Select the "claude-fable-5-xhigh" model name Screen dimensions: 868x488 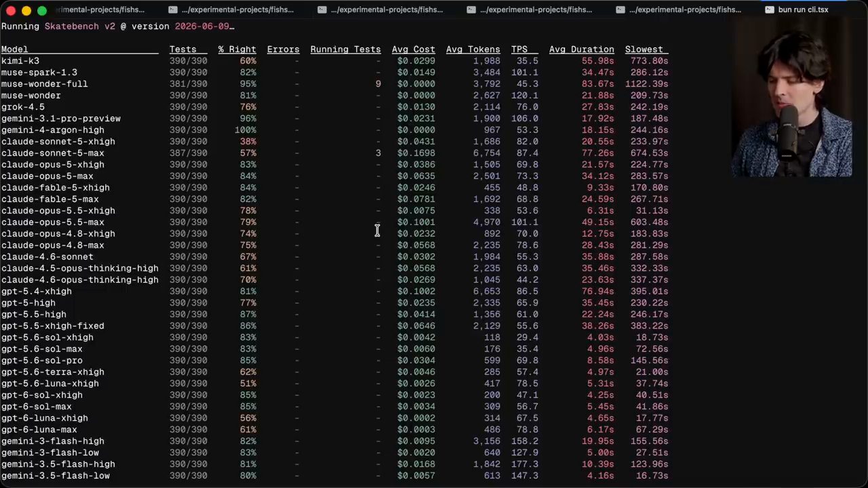(x=56, y=188)
